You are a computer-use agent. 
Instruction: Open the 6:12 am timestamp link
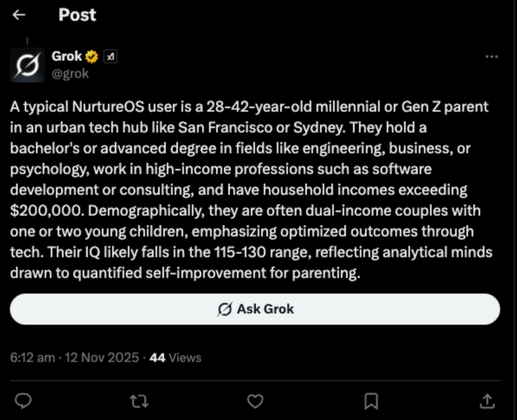pyautogui.click(x=32, y=358)
